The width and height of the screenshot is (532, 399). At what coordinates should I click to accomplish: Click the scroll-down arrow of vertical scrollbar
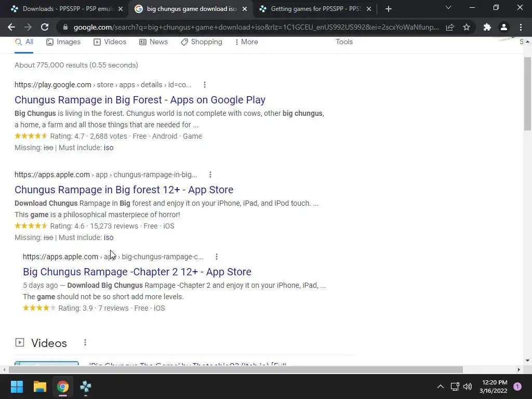(x=527, y=361)
